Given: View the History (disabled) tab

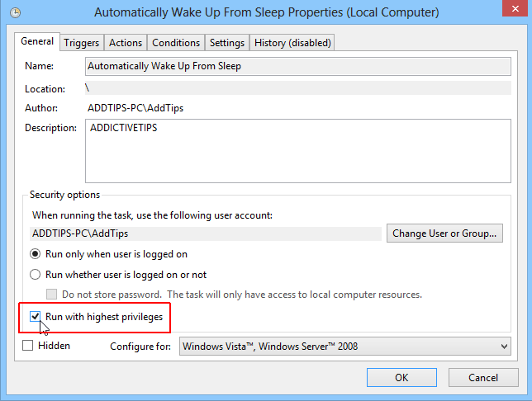Looking at the screenshot, I should pos(292,43).
